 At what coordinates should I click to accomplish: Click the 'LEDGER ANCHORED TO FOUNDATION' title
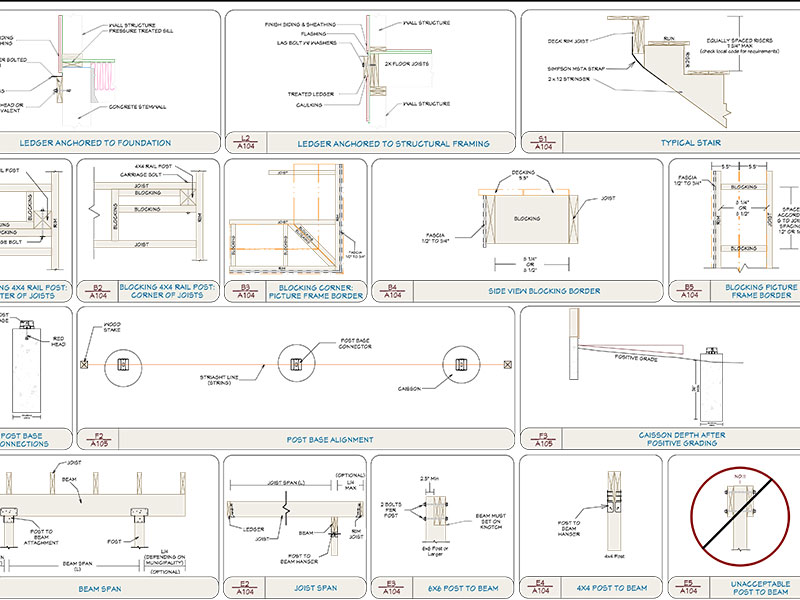coord(95,143)
